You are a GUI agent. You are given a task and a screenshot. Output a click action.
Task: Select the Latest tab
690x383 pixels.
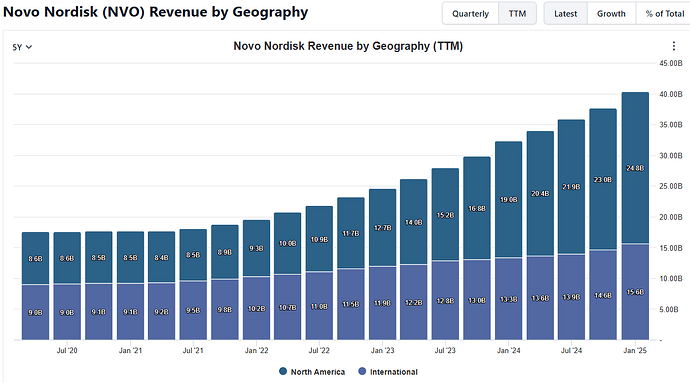click(565, 14)
